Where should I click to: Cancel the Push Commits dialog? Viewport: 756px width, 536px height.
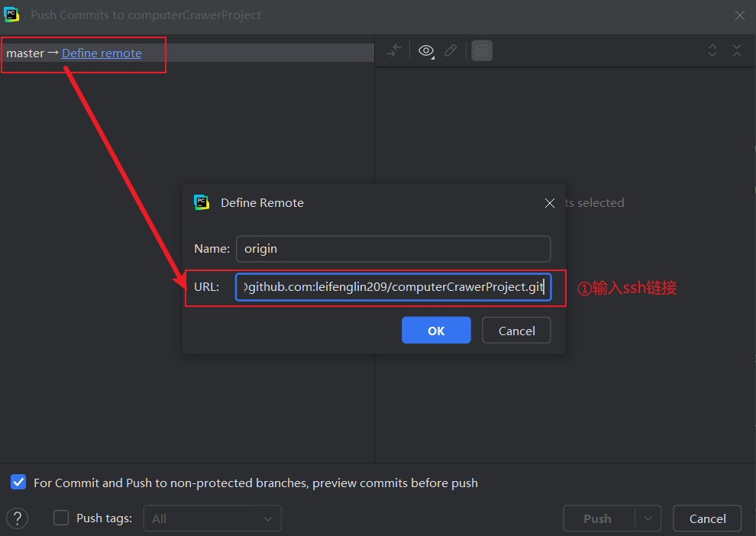click(x=707, y=518)
